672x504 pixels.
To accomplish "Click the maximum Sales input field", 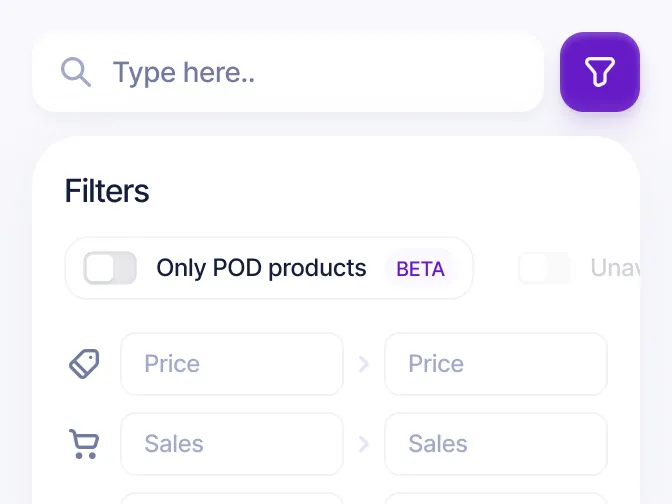I will (496, 444).
